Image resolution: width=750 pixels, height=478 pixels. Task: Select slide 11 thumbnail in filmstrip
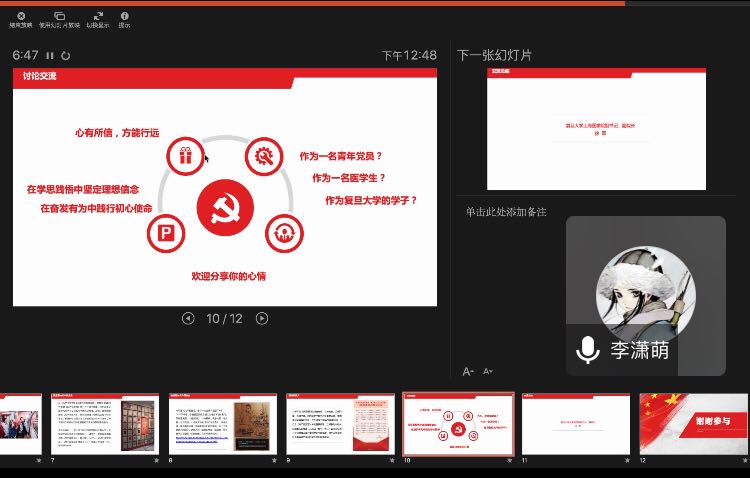coord(576,424)
